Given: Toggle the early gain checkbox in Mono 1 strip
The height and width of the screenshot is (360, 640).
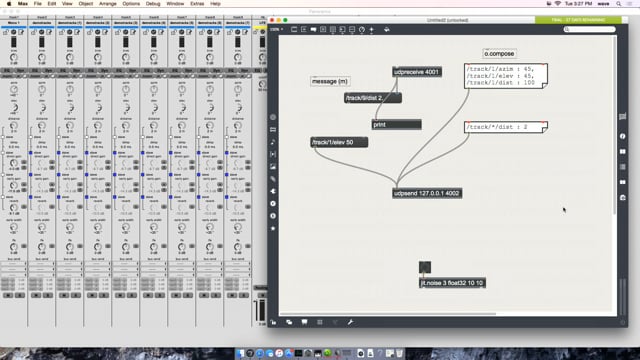Looking at the screenshot, I should [x=3, y=175].
